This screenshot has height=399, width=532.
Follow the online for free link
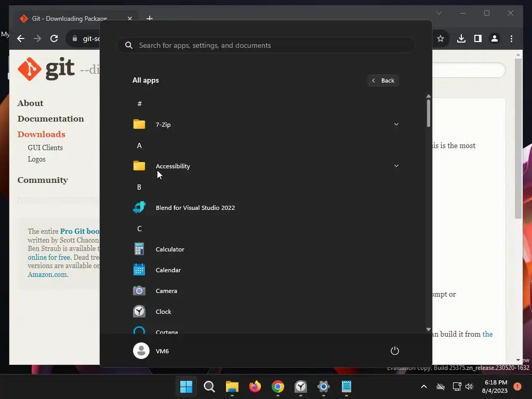(x=49, y=257)
